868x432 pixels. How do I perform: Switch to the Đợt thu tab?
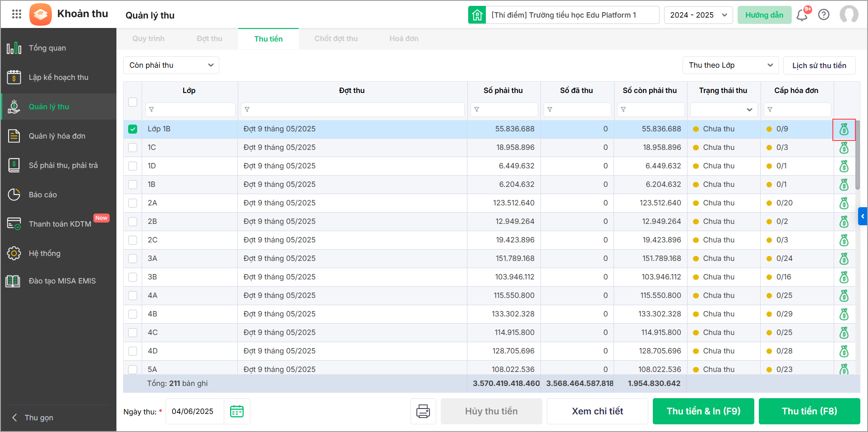click(x=209, y=39)
